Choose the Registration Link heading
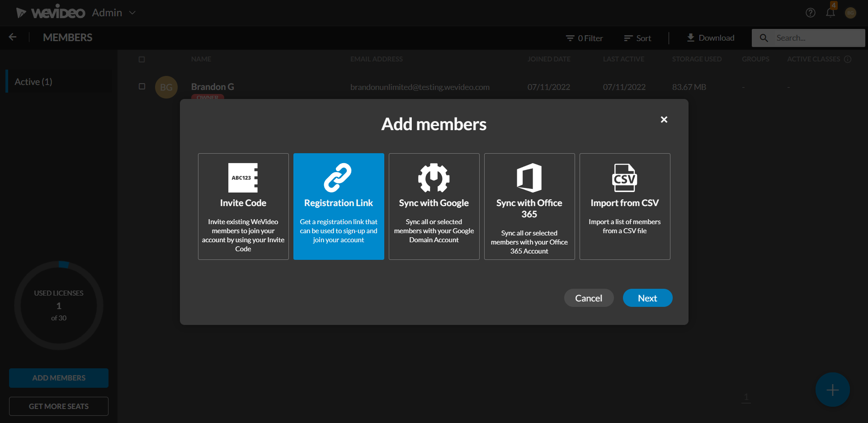The height and width of the screenshot is (423, 868). pyautogui.click(x=339, y=203)
